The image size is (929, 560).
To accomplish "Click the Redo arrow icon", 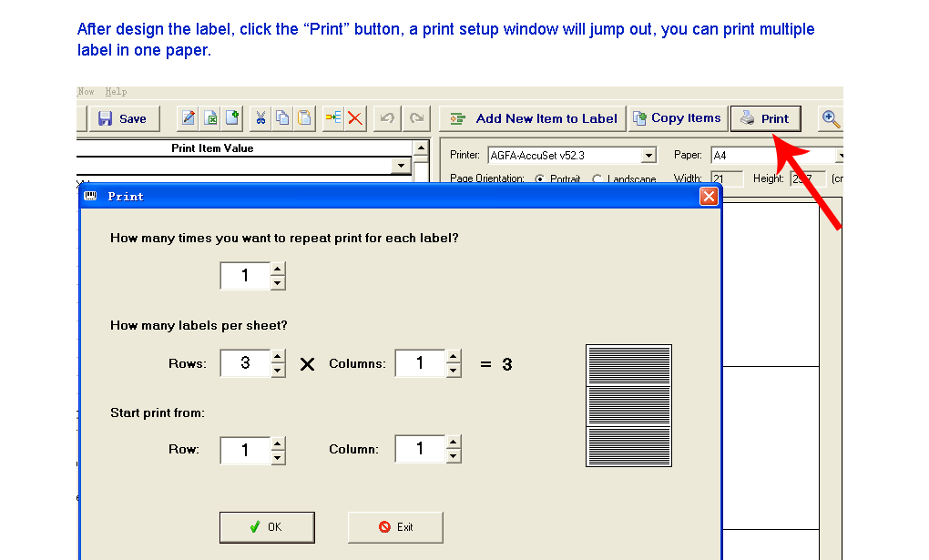I will pyautogui.click(x=416, y=118).
